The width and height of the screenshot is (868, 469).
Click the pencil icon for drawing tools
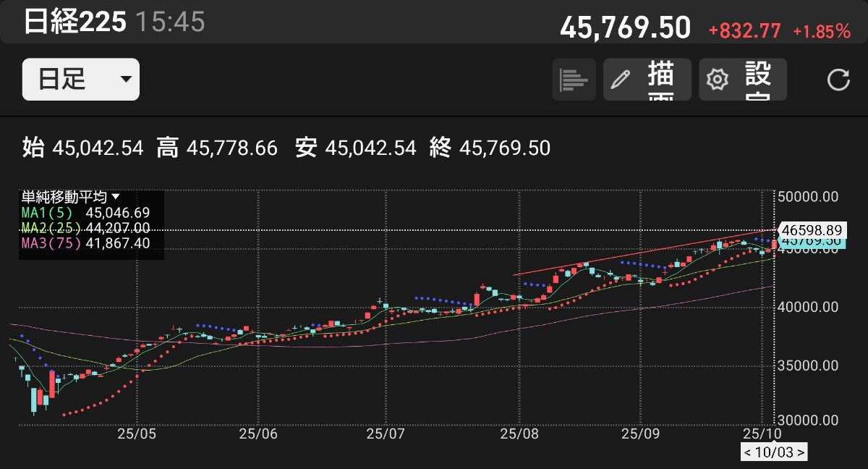click(x=621, y=80)
